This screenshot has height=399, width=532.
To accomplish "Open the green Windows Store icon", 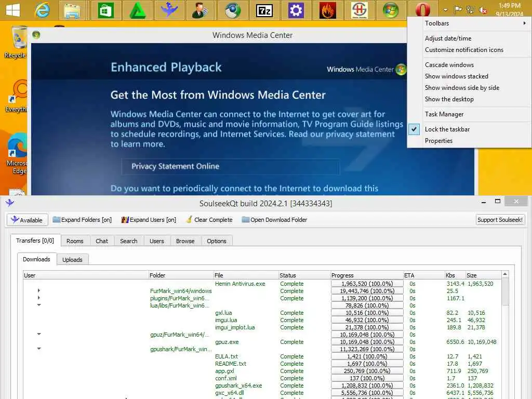I will 105,10.
